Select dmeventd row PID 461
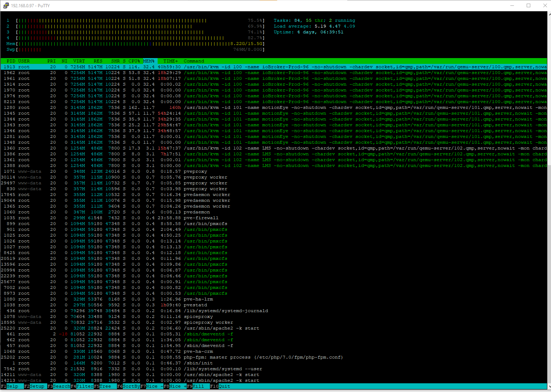551x392 pixels. click(x=274, y=334)
